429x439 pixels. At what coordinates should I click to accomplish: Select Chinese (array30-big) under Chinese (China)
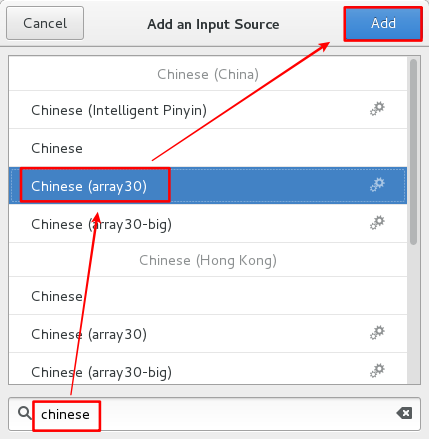point(208,224)
